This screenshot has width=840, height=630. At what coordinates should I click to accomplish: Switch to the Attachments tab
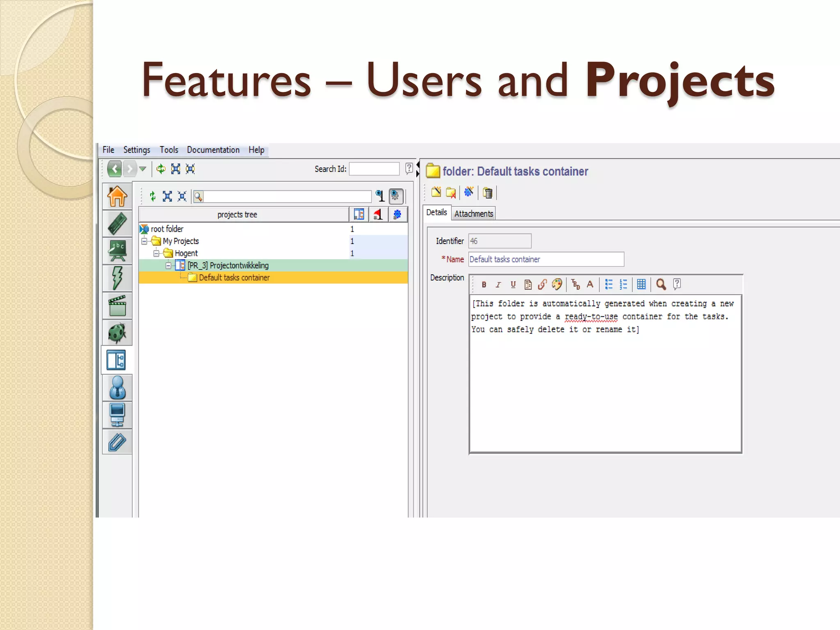pos(474,214)
